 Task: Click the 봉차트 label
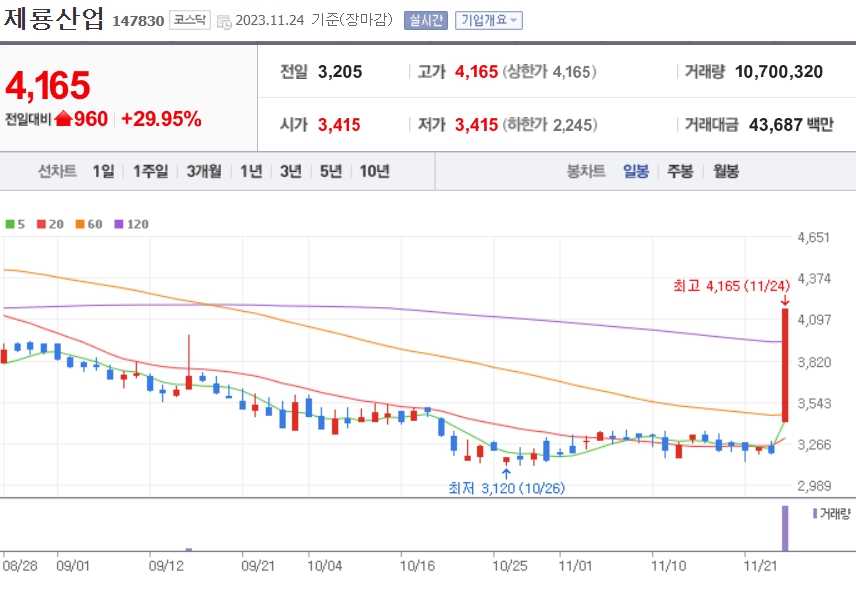click(x=586, y=171)
